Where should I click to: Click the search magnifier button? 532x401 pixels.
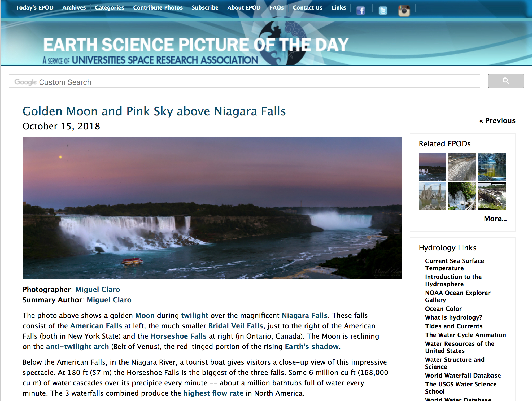pyautogui.click(x=505, y=81)
